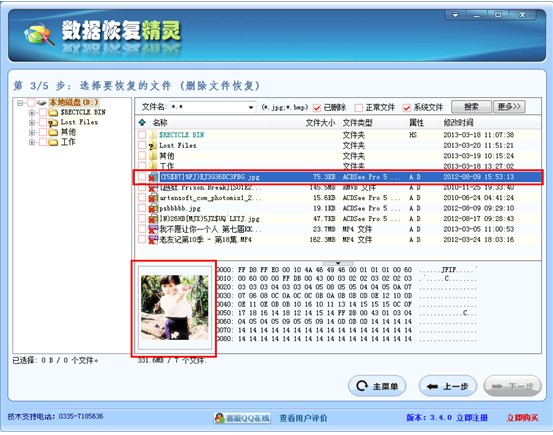Screen dimensions: 553x435
Task: Click the application logo in header
Action: [x=40, y=34]
